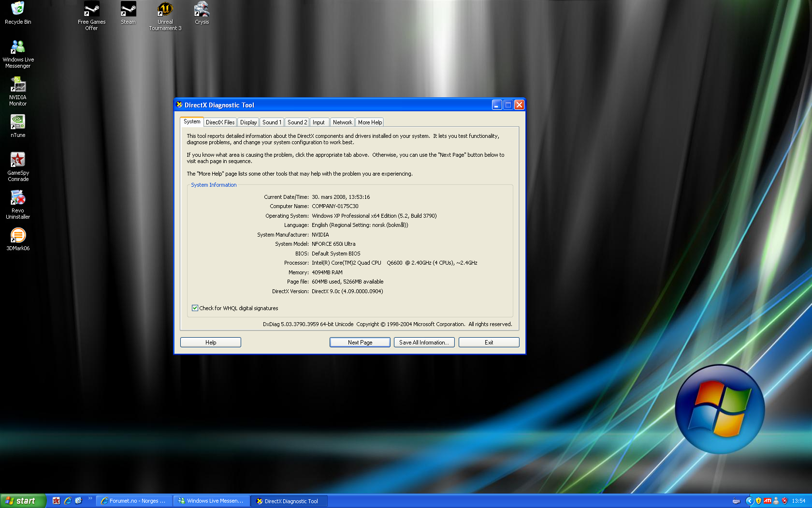812x508 pixels.
Task: Select the Unreal Tournament 3 desktop icon
Action: pos(165,16)
